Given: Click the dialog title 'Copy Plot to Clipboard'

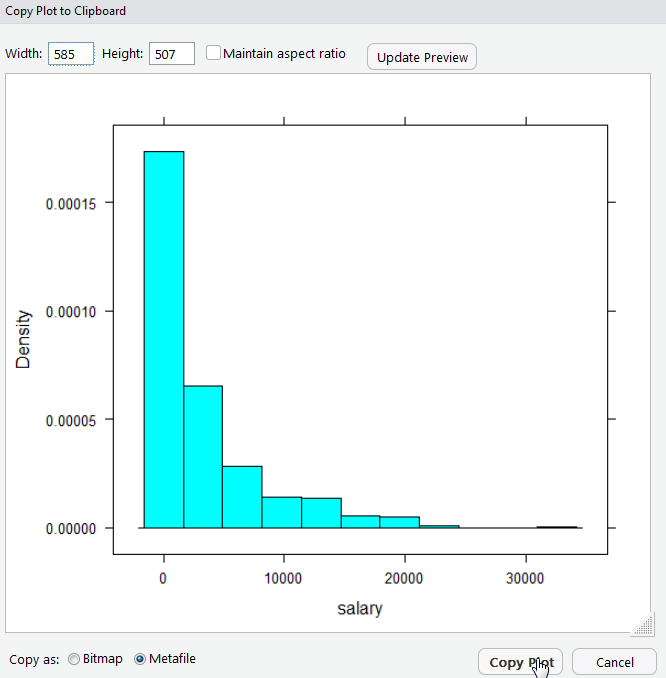Looking at the screenshot, I should (x=66, y=11).
